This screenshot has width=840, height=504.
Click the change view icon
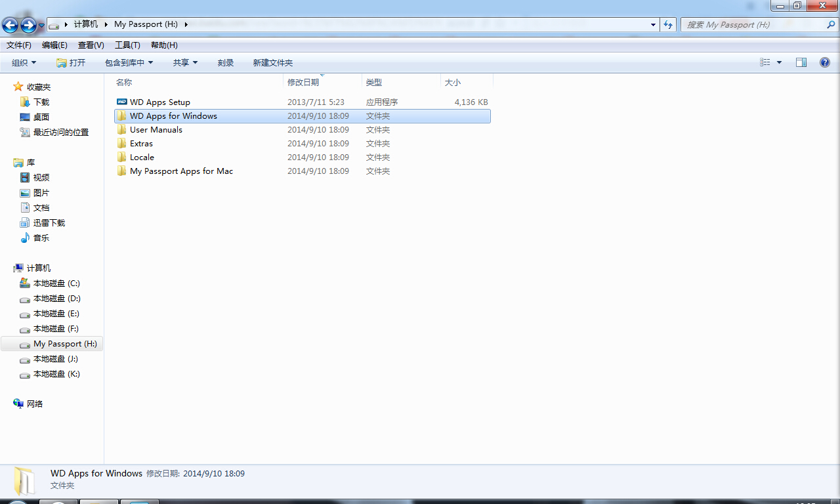[x=765, y=62]
